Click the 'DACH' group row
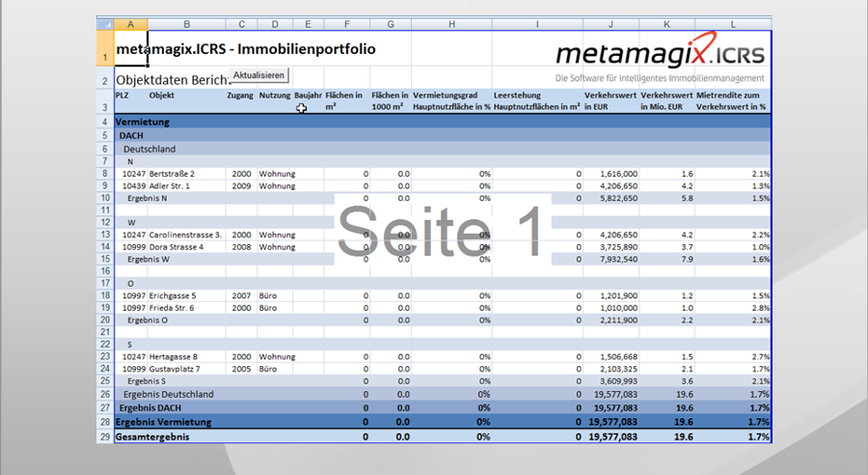 tap(443, 136)
